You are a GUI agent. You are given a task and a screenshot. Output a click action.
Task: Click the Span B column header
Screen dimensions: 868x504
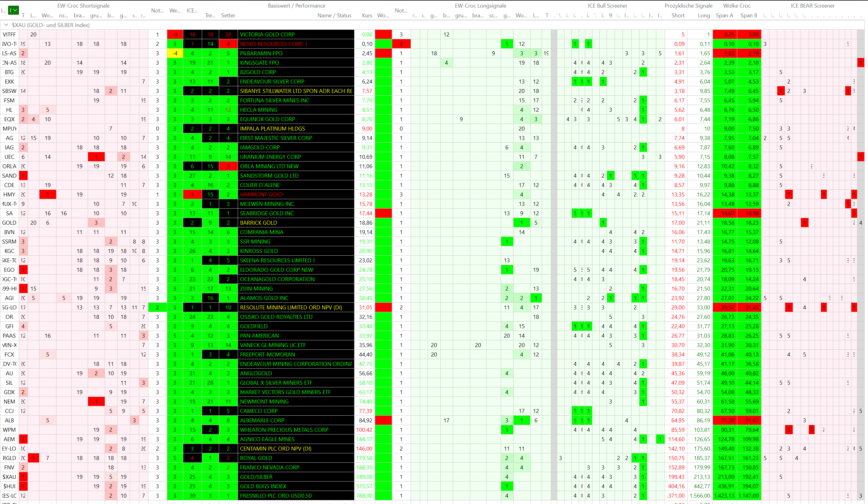pos(748,15)
